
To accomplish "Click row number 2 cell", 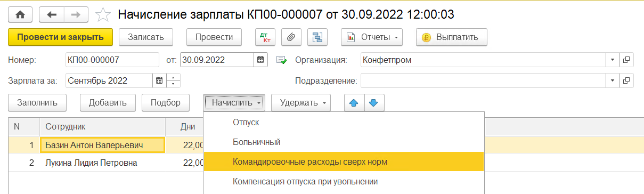I will click(x=24, y=163).
